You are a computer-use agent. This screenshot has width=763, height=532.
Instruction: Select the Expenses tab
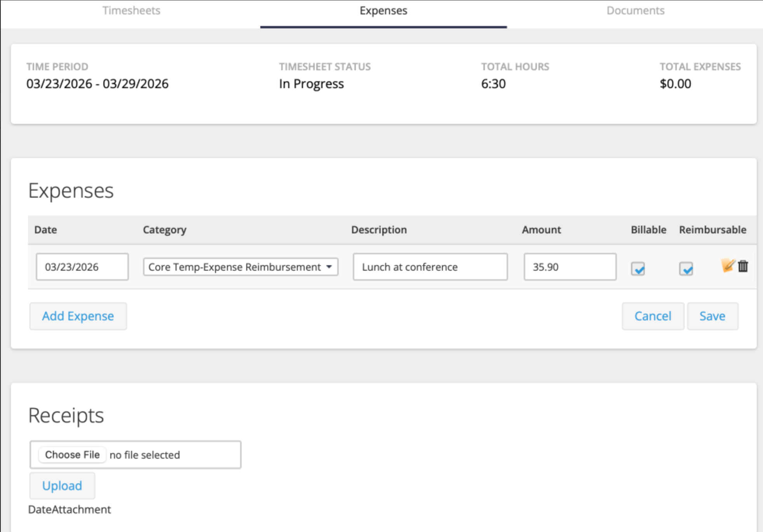(383, 11)
